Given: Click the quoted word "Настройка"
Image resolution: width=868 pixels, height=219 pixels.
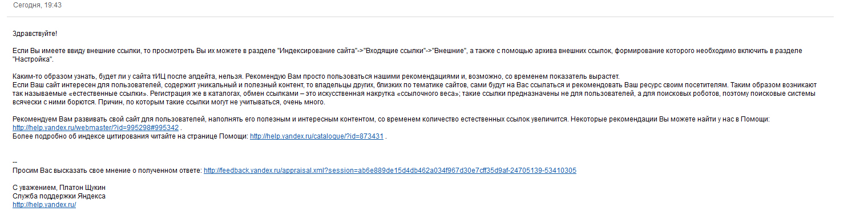Looking at the screenshot, I should 33,59.
